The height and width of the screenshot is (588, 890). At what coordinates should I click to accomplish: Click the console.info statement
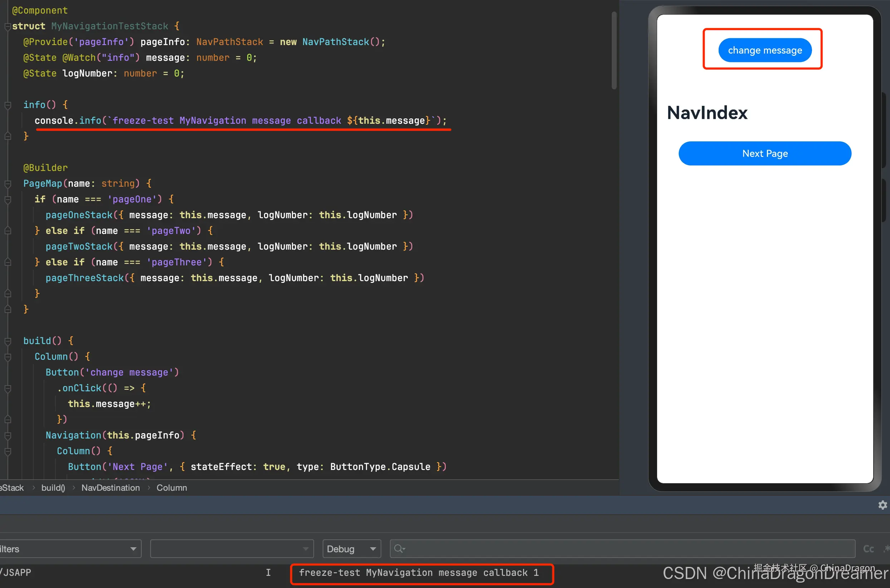[x=241, y=121]
